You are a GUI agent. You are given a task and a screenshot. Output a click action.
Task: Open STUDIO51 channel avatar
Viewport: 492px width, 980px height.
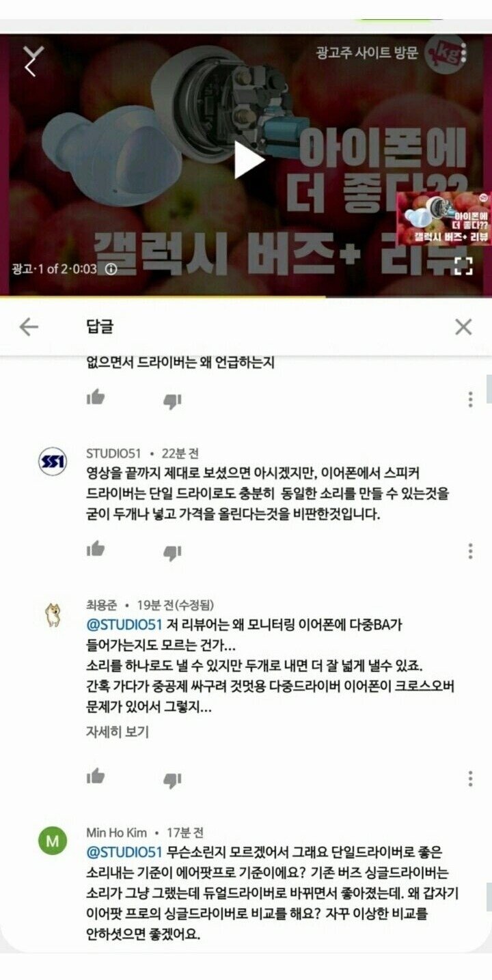(x=53, y=462)
